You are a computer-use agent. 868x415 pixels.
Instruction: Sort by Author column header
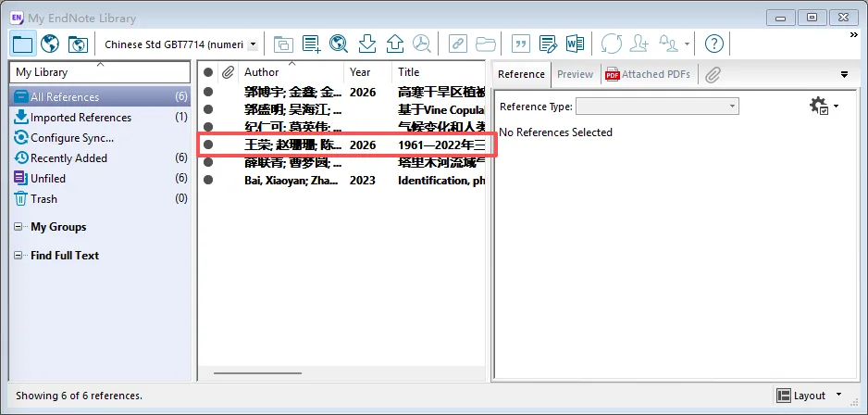[x=291, y=72]
